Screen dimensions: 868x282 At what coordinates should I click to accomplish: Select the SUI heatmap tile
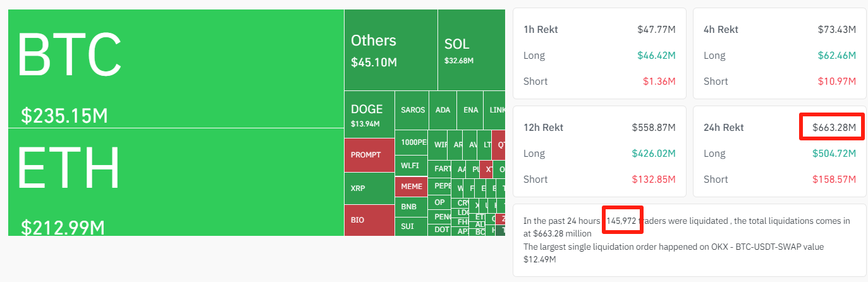[x=408, y=226]
